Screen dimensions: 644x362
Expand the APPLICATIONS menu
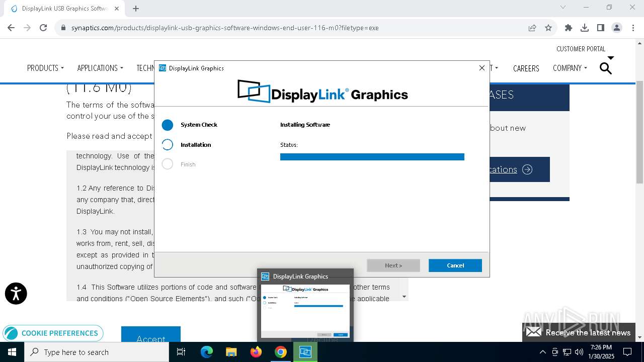(x=100, y=68)
